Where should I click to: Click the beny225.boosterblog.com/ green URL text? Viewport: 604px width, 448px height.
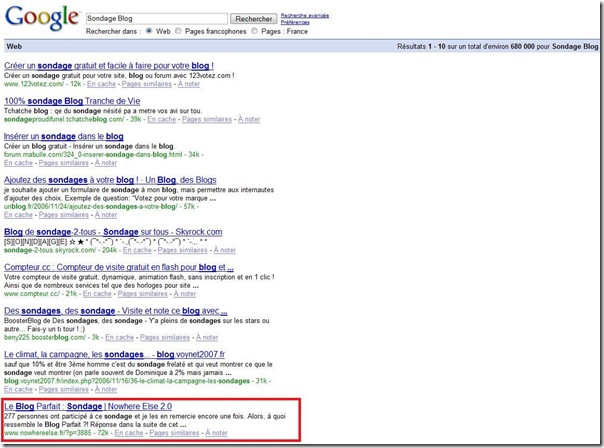tap(45, 337)
